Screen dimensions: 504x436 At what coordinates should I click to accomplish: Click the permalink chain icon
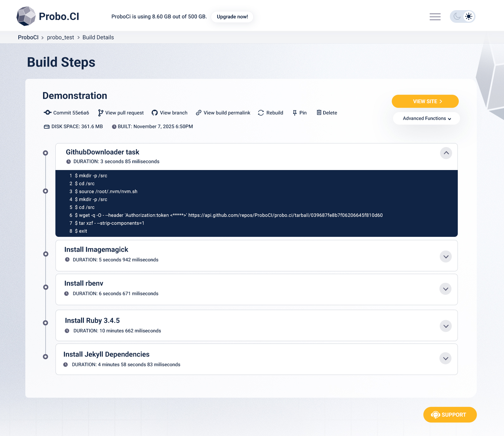coord(198,113)
